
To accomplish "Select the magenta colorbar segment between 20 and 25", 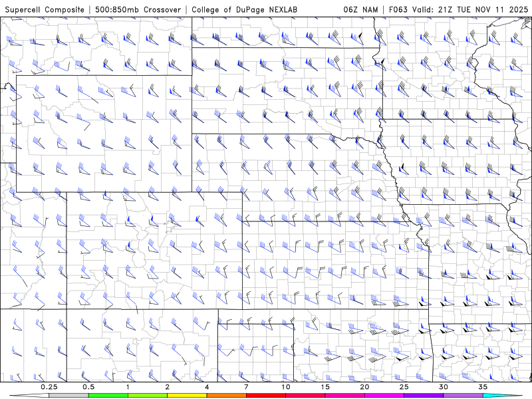I will click(x=384, y=396).
